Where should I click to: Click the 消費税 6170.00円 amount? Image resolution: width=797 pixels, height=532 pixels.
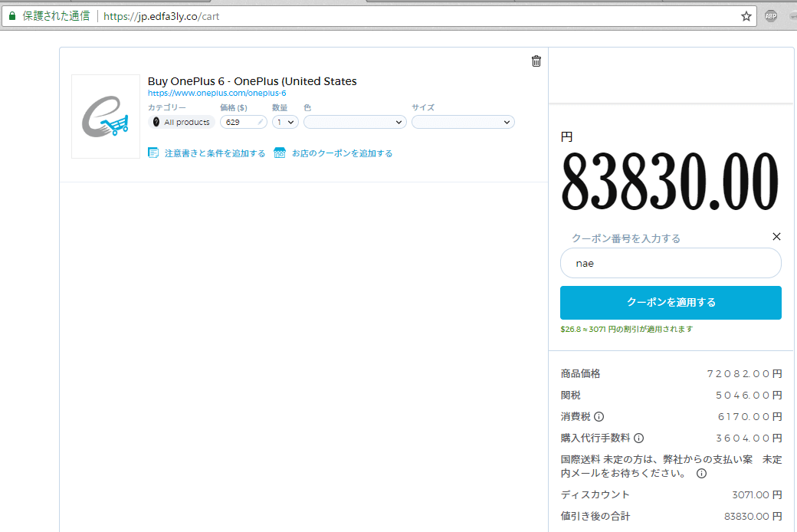(749, 416)
